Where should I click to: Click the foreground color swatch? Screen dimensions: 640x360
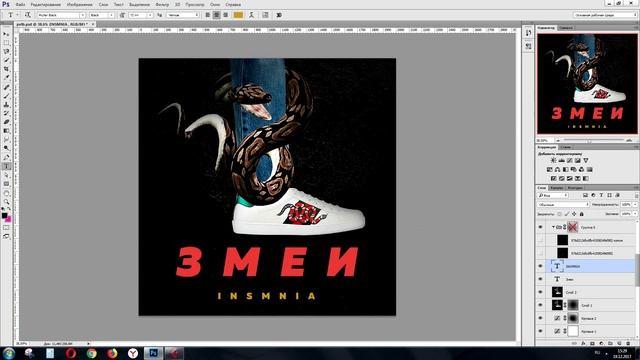[4, 215]
